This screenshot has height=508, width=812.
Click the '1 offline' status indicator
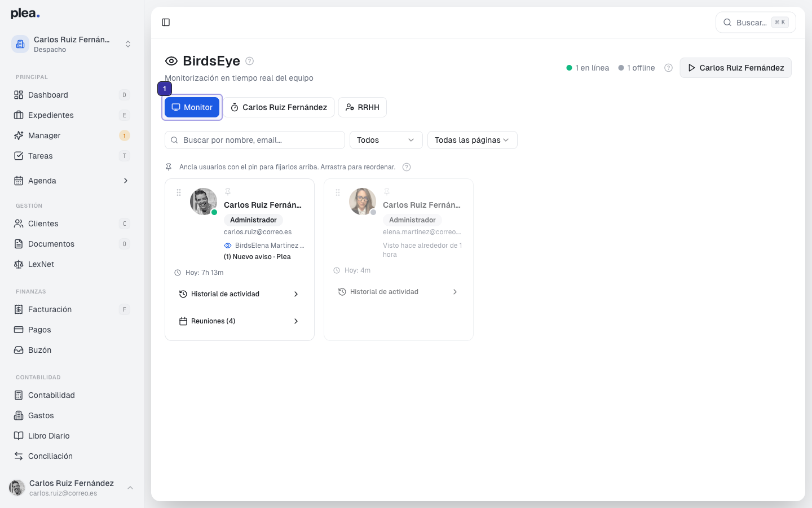coord(637,68)
